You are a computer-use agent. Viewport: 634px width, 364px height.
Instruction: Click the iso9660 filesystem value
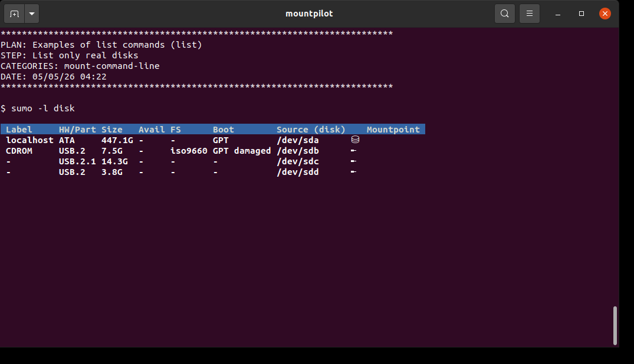(x=189, y=151)
